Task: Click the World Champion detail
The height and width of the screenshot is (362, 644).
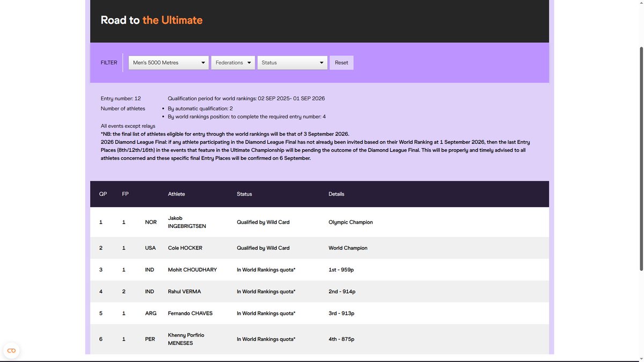Action: click(348, 248)
